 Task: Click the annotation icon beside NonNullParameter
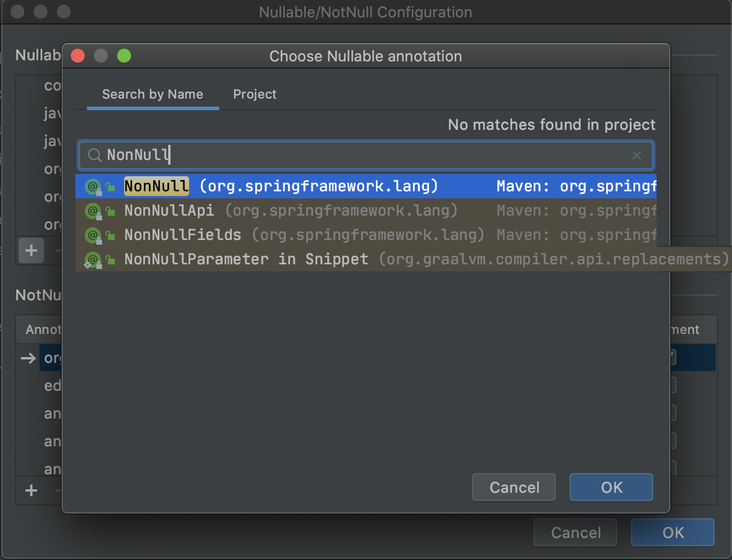click(x=93, y=260)
